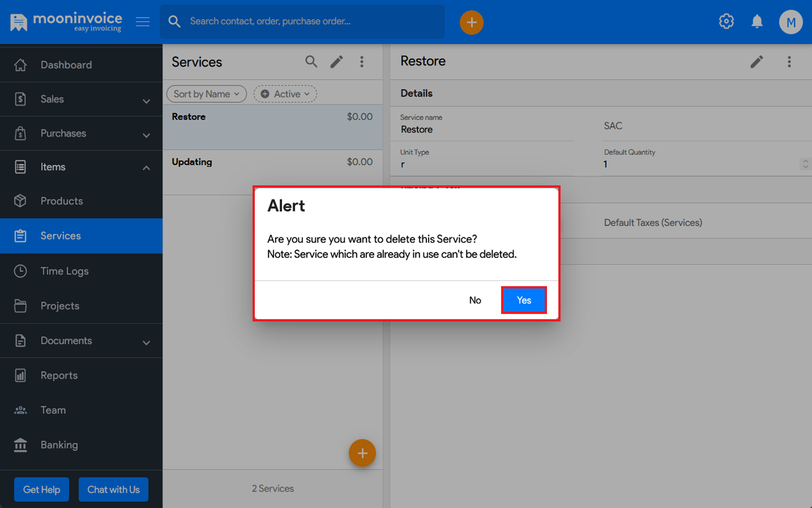812x508 pixels.
Task: Adjust the Default Quantity stepper
Action: coord(805,164)
